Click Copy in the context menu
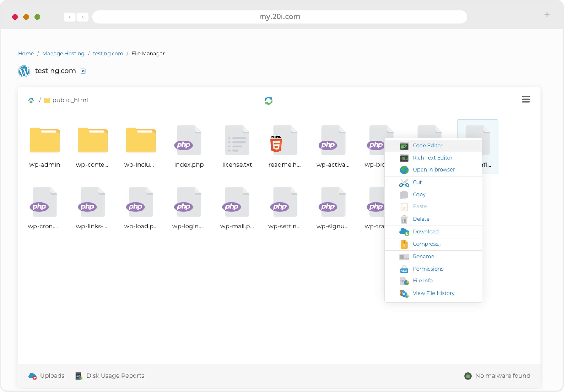Screen dimensions: 564x392 tap(419, 194)
